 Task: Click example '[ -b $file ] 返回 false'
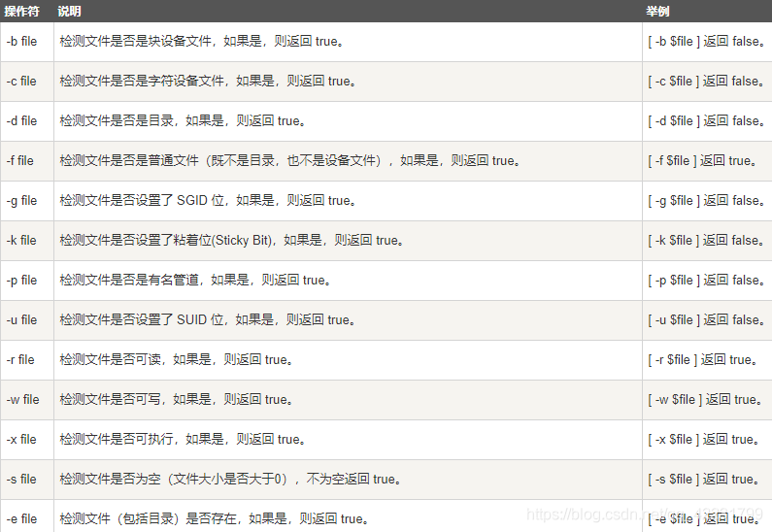pyautogui.click(x=707, y=42)
